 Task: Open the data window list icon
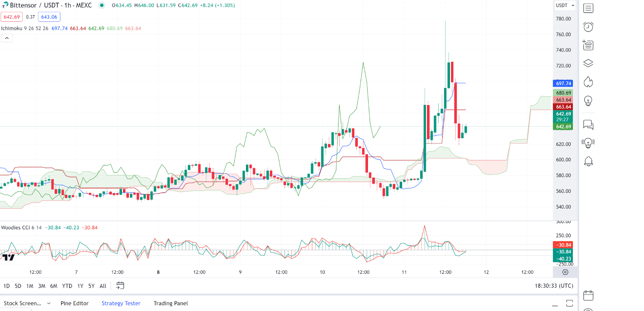(x=588, y=45)
